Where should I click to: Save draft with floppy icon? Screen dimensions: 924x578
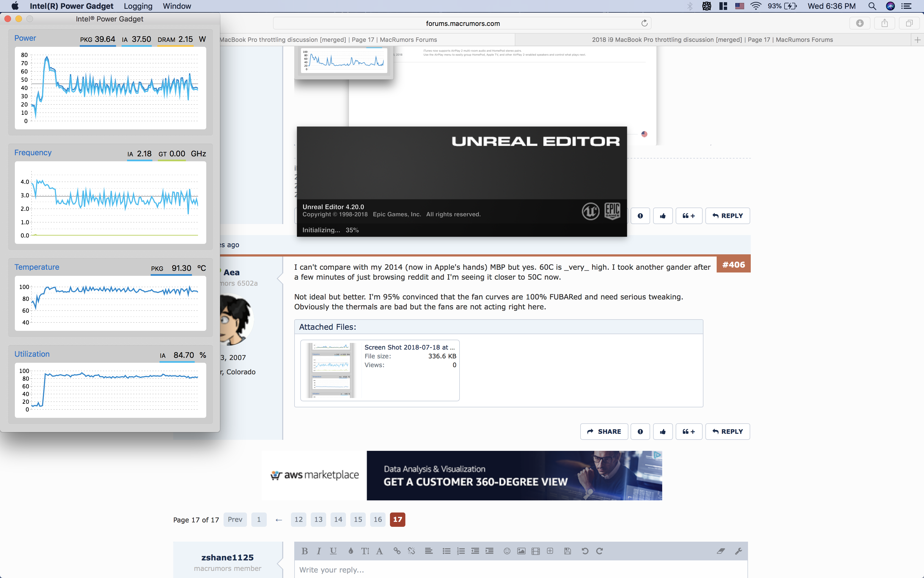click(567, 551)
